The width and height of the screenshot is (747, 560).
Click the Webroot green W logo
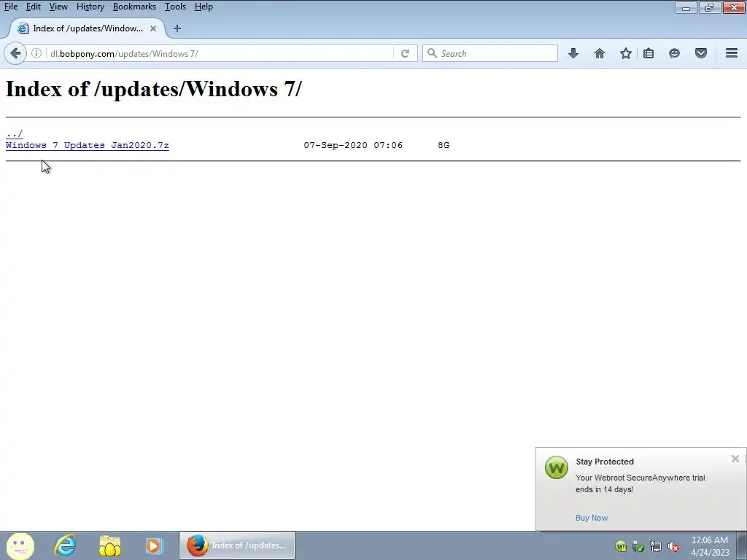pyautogui.click(x=557, y=467)
